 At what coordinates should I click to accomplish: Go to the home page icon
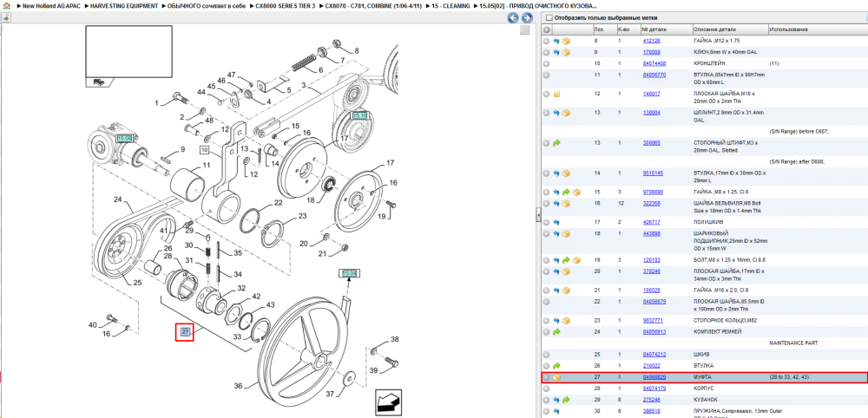pyautogui.click(x=5, y=5)
